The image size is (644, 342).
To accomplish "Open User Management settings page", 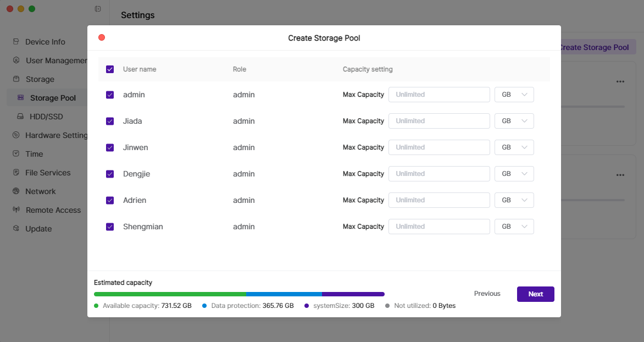I will (x=56, y=60).
